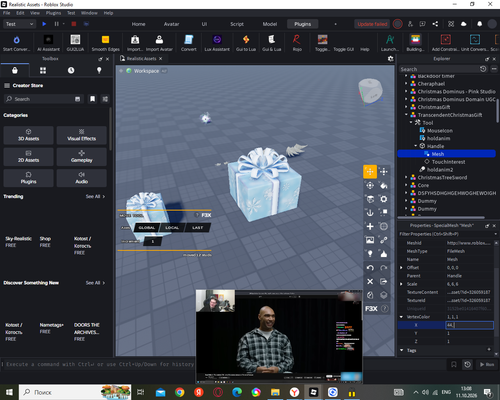Image resolution: width=500 pixels, height=400 pixels.
Task: Collapse the VertexColor property
Action: (x=401, y=317)
